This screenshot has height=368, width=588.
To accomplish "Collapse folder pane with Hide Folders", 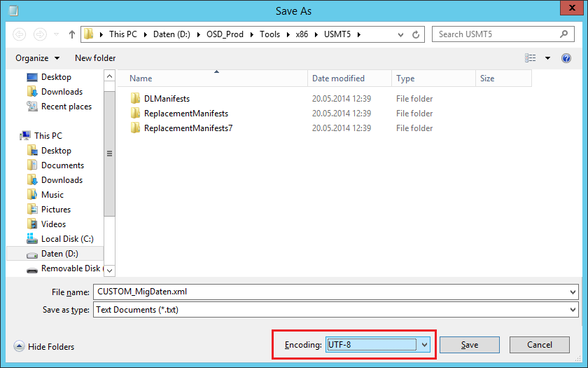I will coord(44,346).
